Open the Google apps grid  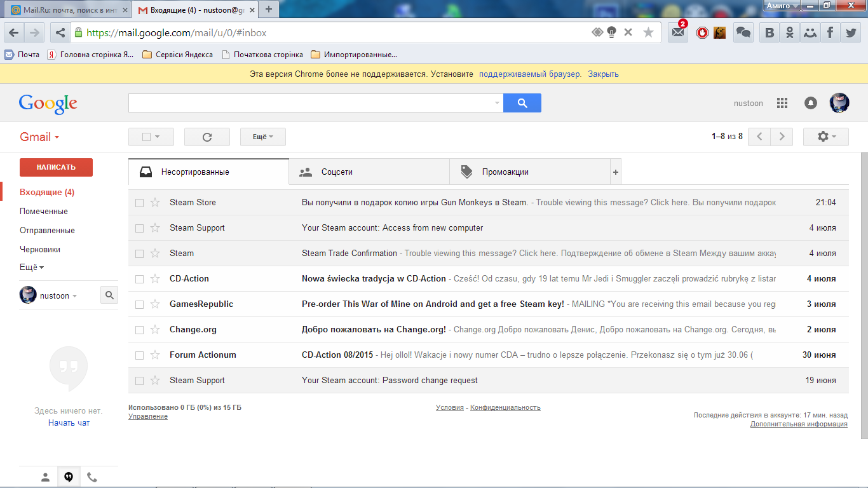[782, 103]
